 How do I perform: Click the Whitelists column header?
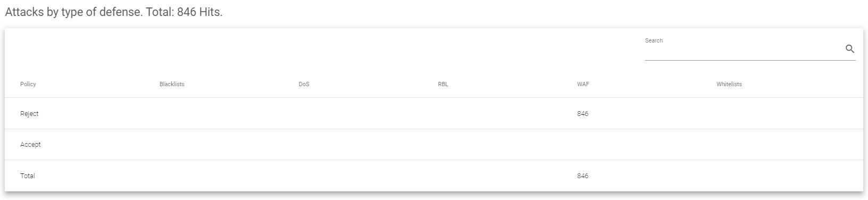(x=729, y=84)
